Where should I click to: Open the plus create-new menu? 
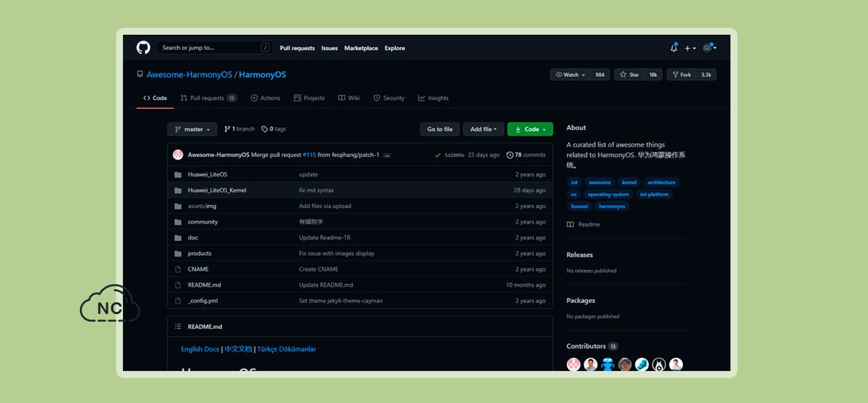(690, 48)
